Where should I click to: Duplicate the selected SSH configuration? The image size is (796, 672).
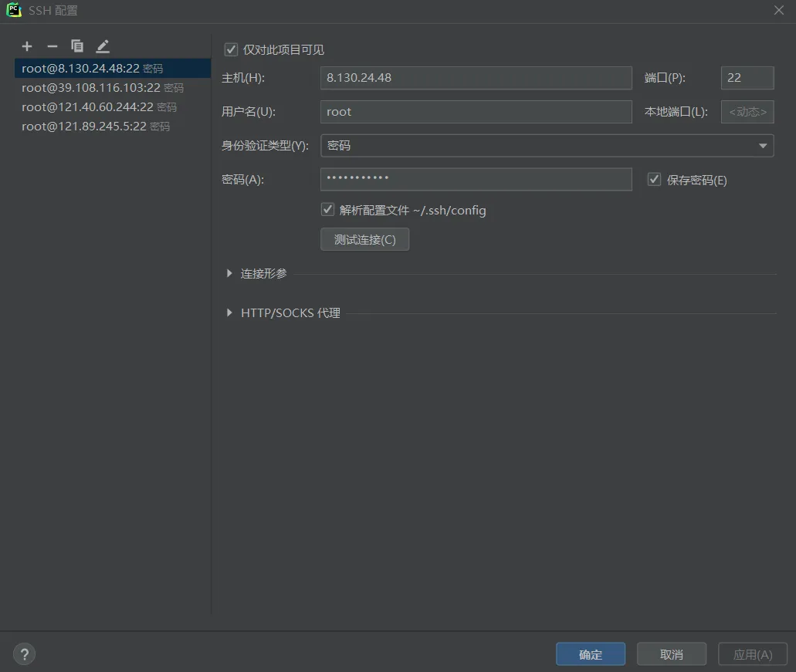click(77, 46)
